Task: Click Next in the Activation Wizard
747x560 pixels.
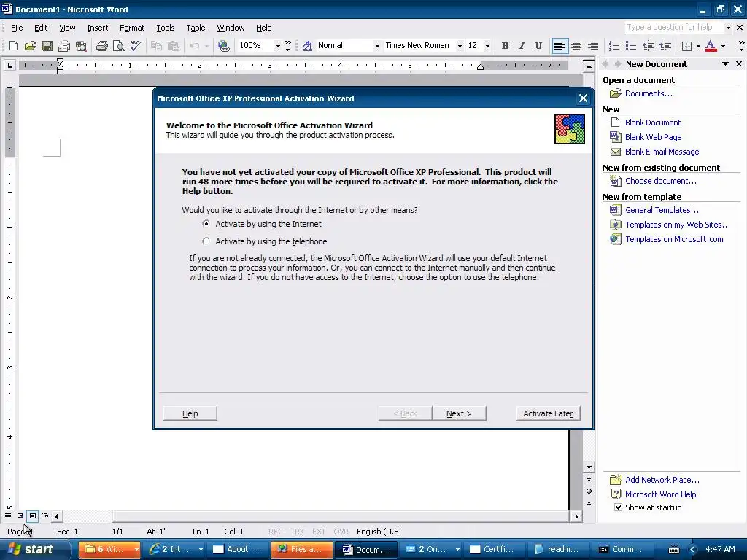Action: coord(459,413)
